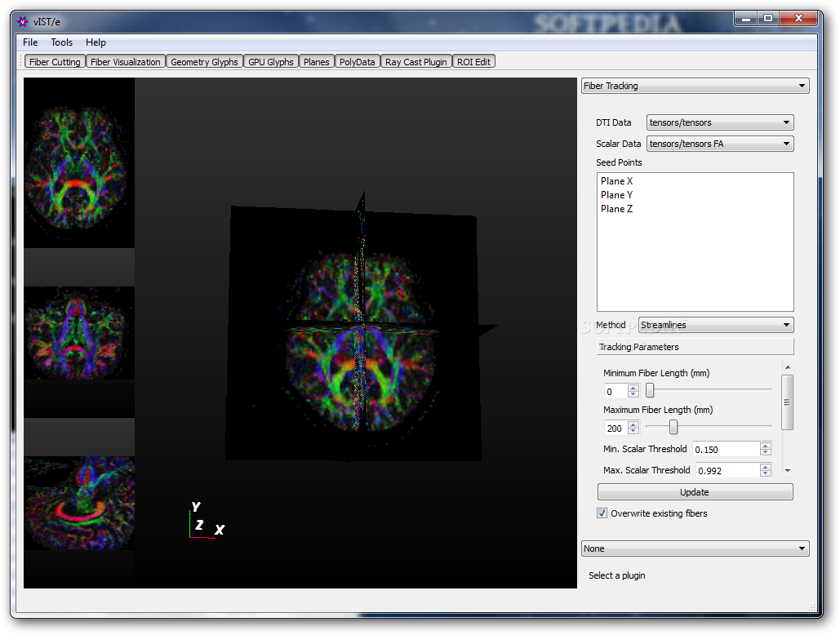Click the Tracking Parameters header button

(695, 347)
